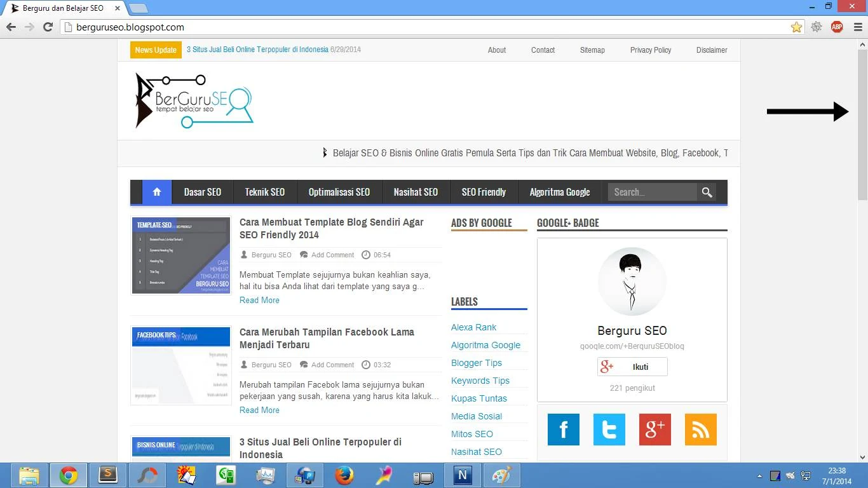Open the Mitos SEO label

pyautogui.click(x=472, y=434)
